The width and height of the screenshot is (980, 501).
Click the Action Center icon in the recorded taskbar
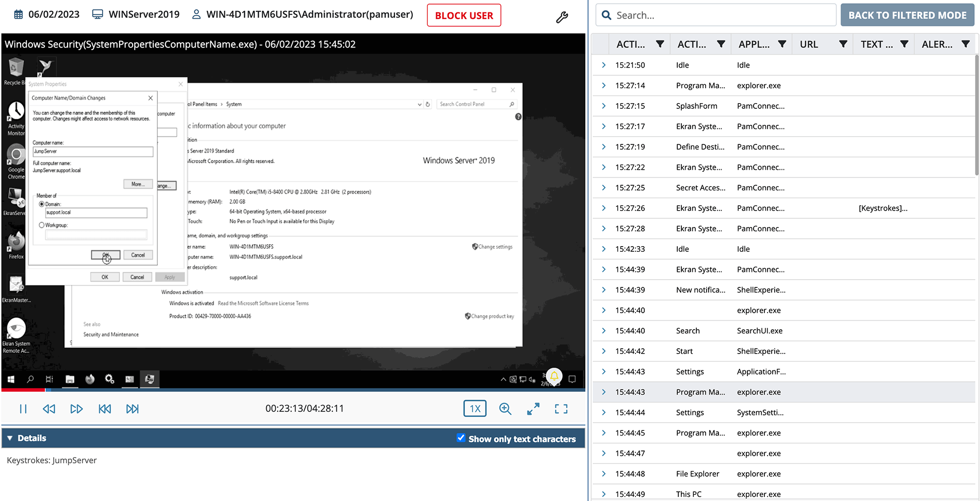click(x=572, y=379)
